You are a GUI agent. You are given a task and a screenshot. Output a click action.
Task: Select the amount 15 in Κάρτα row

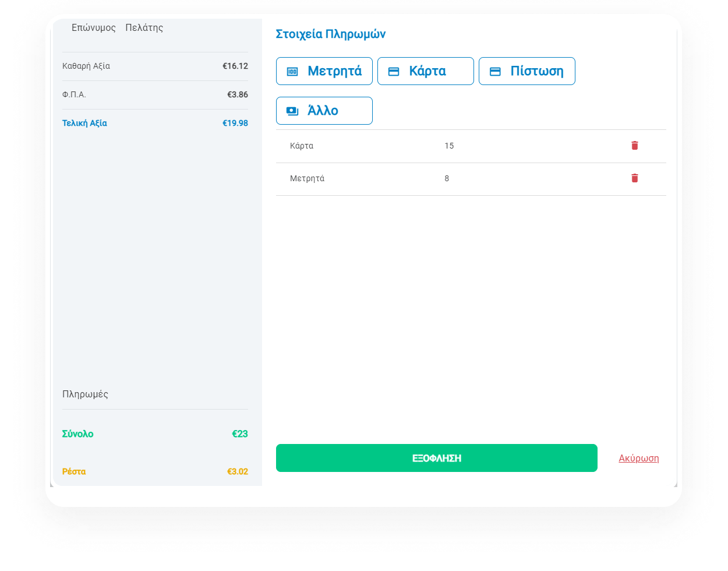pyautogui.click(x=449, y=146)
